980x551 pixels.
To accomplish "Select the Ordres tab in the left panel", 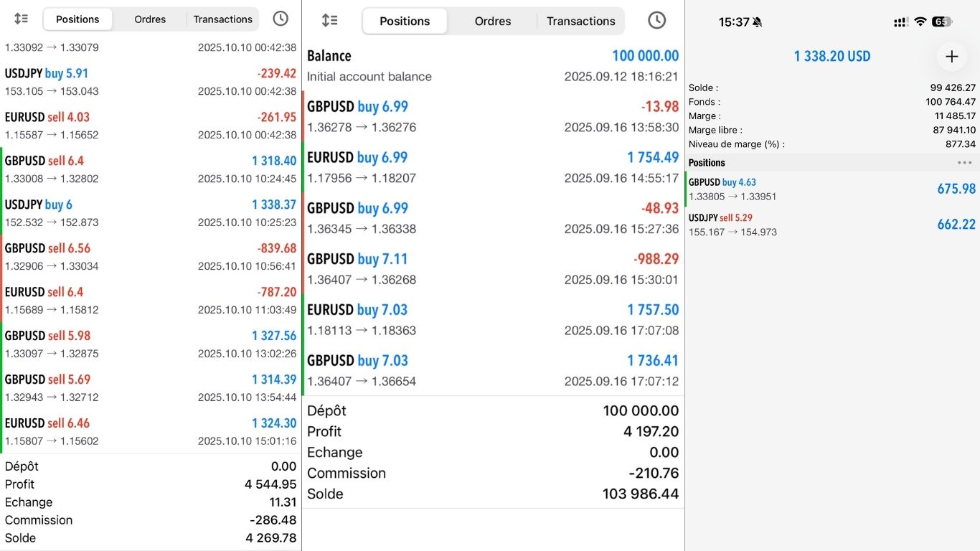I will point(150,19).
